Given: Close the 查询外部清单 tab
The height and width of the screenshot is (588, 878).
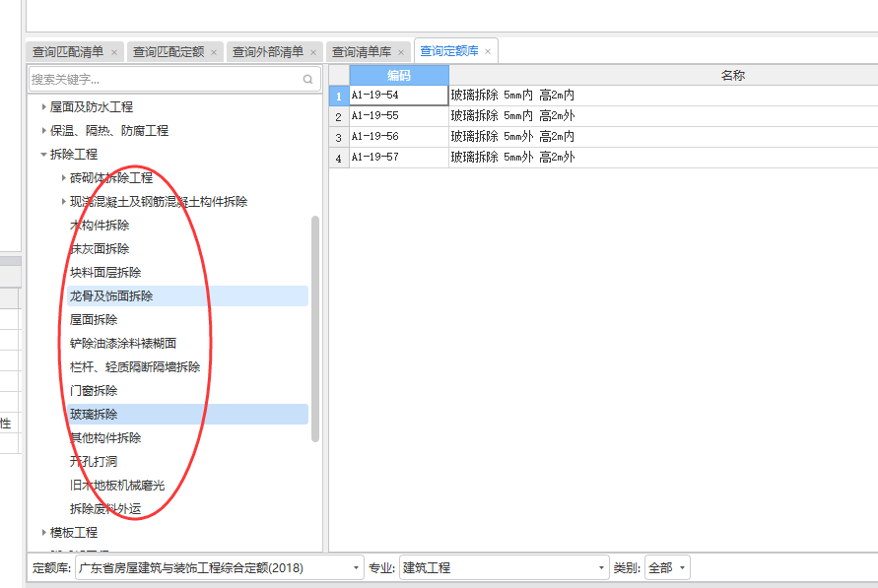Looking at the screenshot, I should click(313, 52).
